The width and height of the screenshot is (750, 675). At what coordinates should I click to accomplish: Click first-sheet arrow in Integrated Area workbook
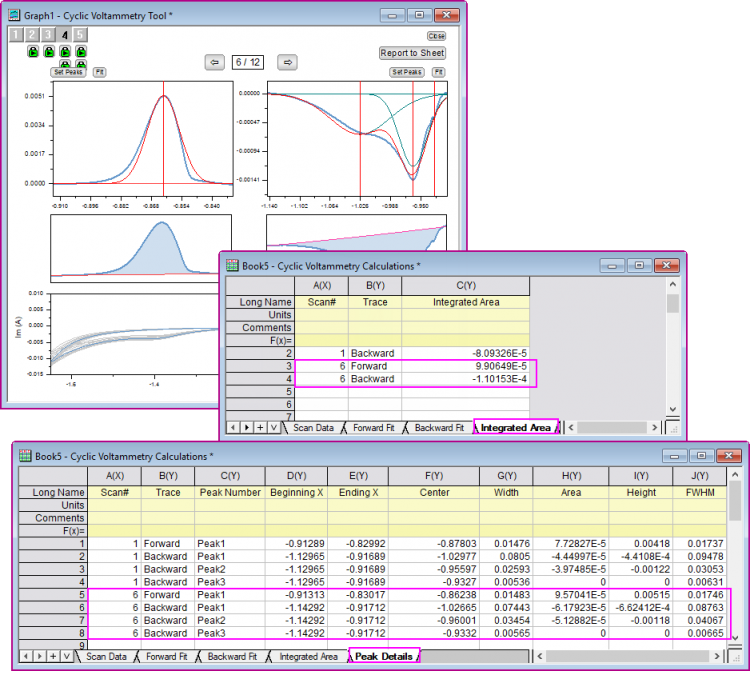click(x=233, y=428)
